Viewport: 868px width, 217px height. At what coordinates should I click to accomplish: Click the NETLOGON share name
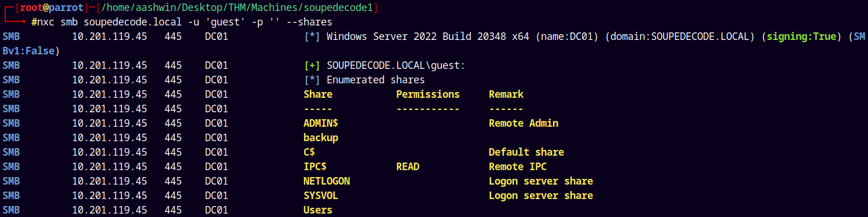tap(327, 181)
